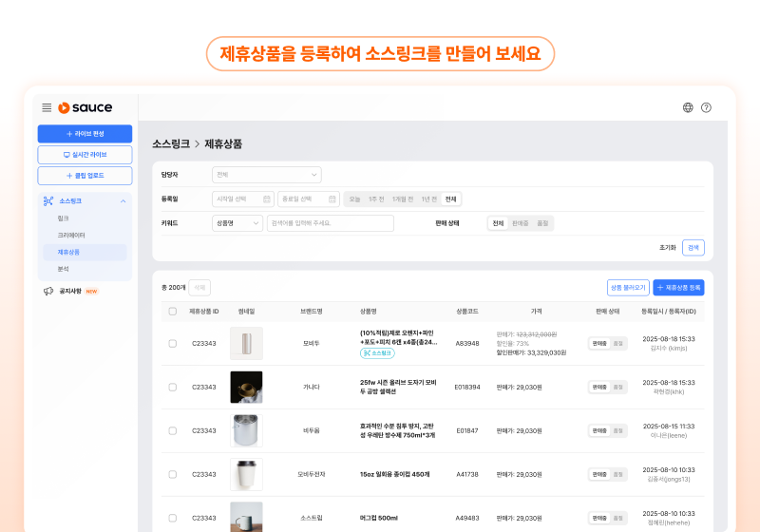Check the row for 비두음 brand product
760x532 pixels.
pos(173,430)
